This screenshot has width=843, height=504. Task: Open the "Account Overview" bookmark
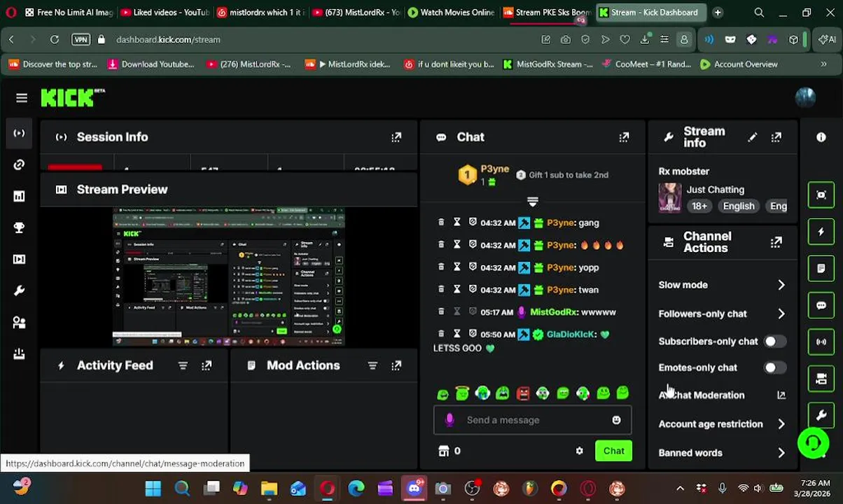coord(739,64)
